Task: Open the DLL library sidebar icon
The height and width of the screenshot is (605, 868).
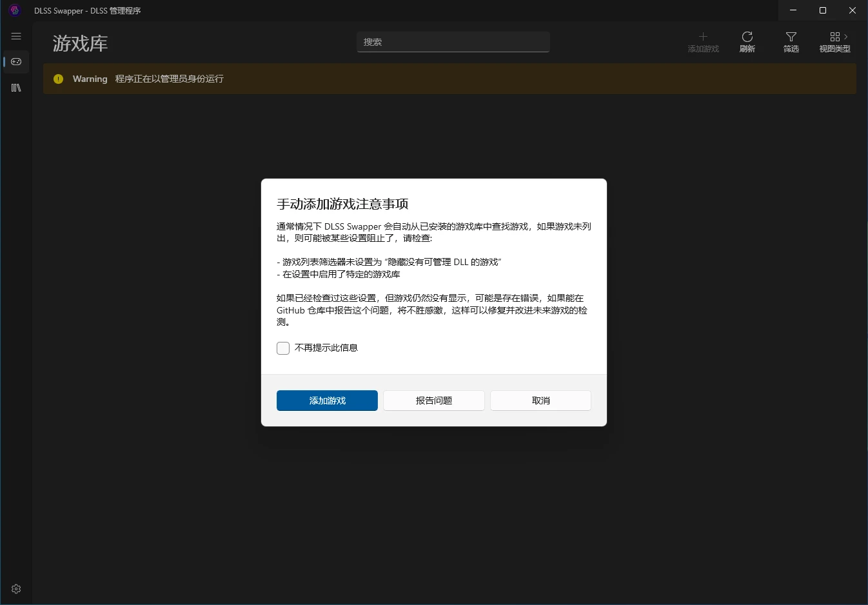Action: pos(16,88)
